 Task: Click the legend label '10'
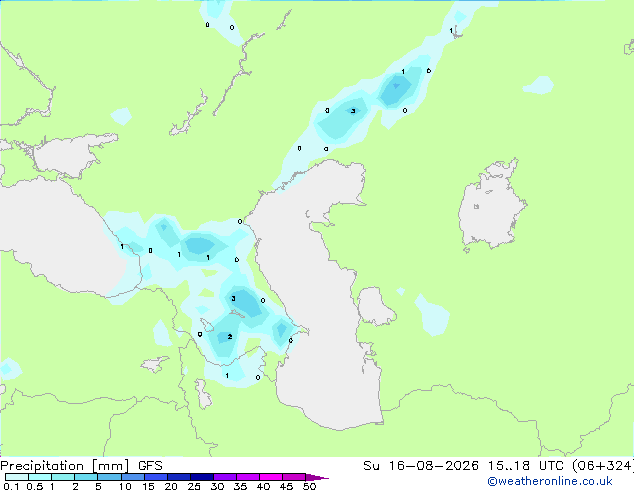point(125,486)
